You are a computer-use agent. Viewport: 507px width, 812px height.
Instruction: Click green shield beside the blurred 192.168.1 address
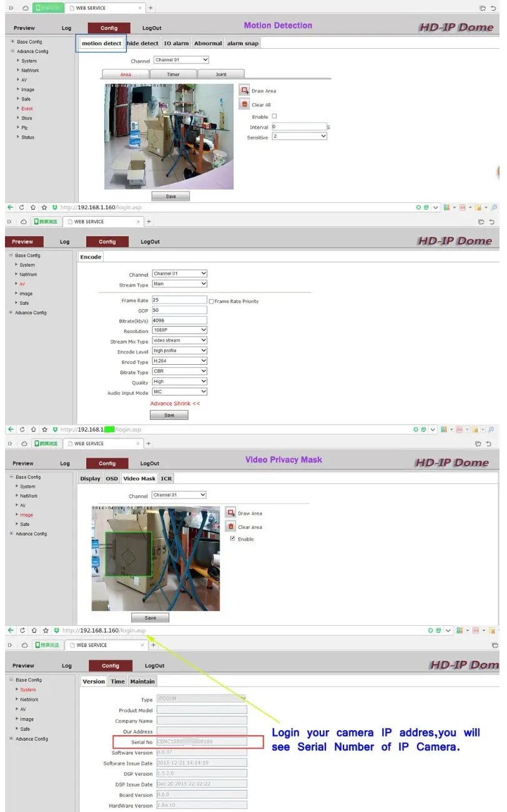(55, 429)
